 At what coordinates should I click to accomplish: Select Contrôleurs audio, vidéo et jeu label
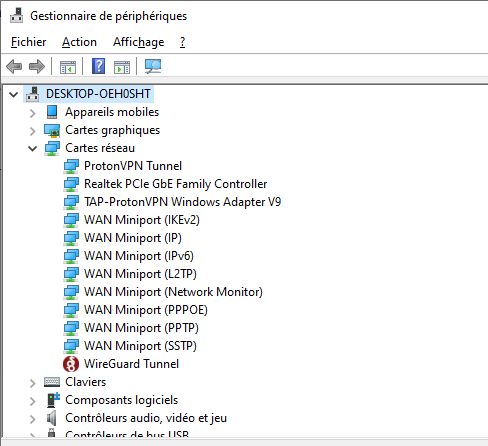point(146,418)
